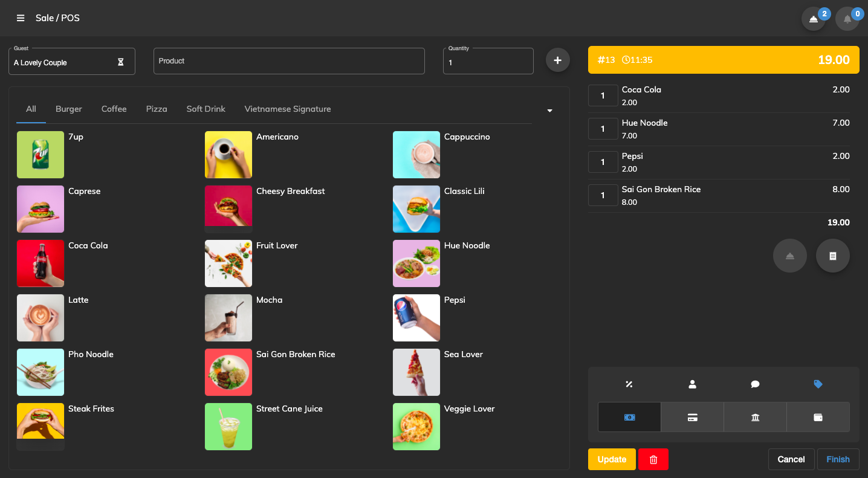Assign a customer using the person icon
Viewport: 868px width, 478px height.
pos(692,384)
